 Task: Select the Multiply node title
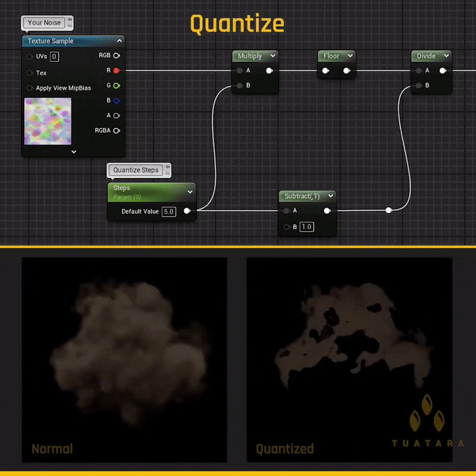click(x=250, y=56)
